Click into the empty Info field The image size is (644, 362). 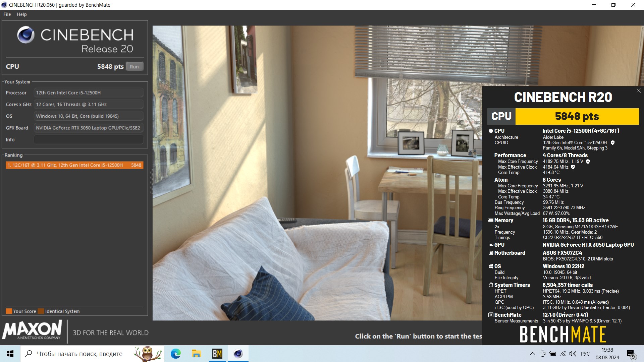(x=89, y=139)
